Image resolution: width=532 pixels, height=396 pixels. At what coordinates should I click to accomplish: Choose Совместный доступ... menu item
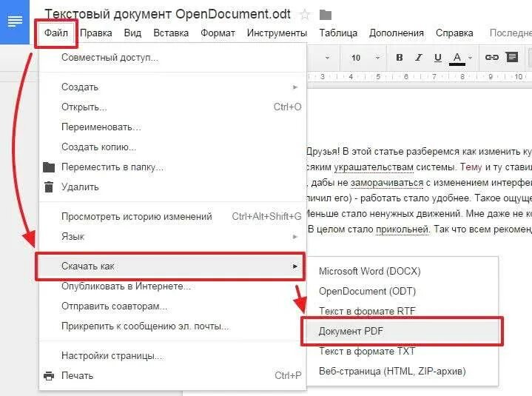[x=172, y=57]
